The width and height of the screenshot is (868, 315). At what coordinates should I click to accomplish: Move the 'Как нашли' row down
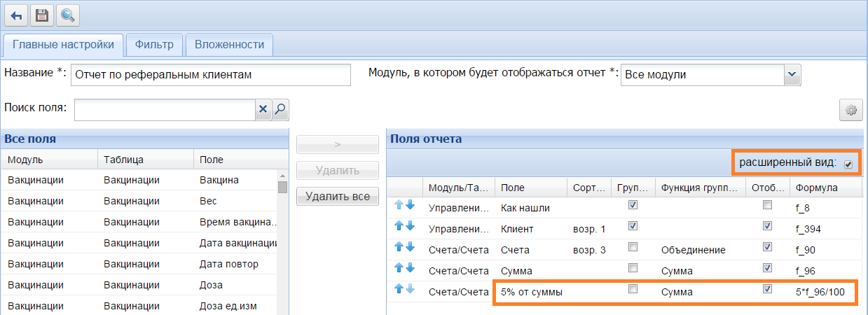point(411,206)
